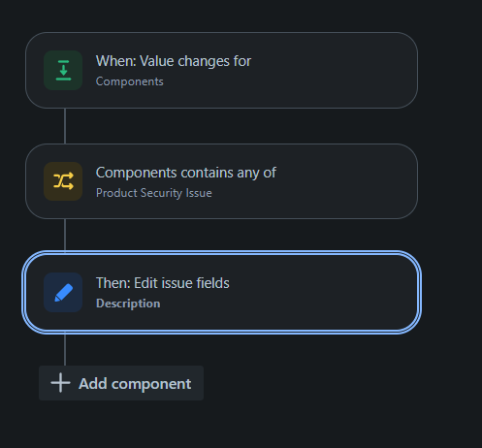Open the 'When: Value changes for' trigger
This screenshot has width=482, height=448.
point(221,70)
